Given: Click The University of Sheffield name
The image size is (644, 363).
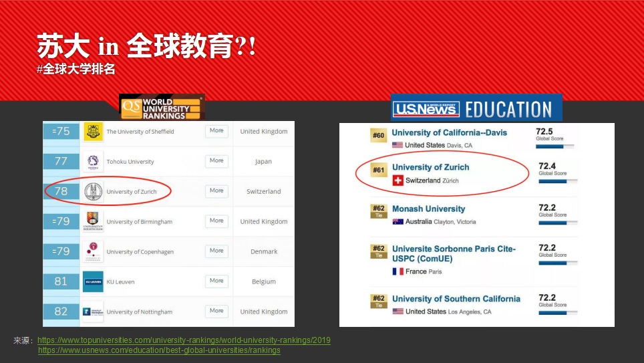Looking at the screenshot, I should point(140,132).
